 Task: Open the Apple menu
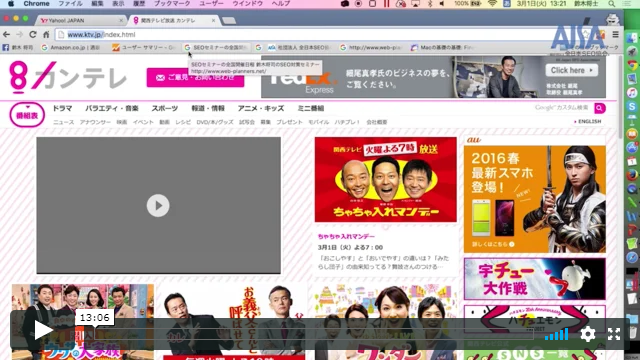11,4
